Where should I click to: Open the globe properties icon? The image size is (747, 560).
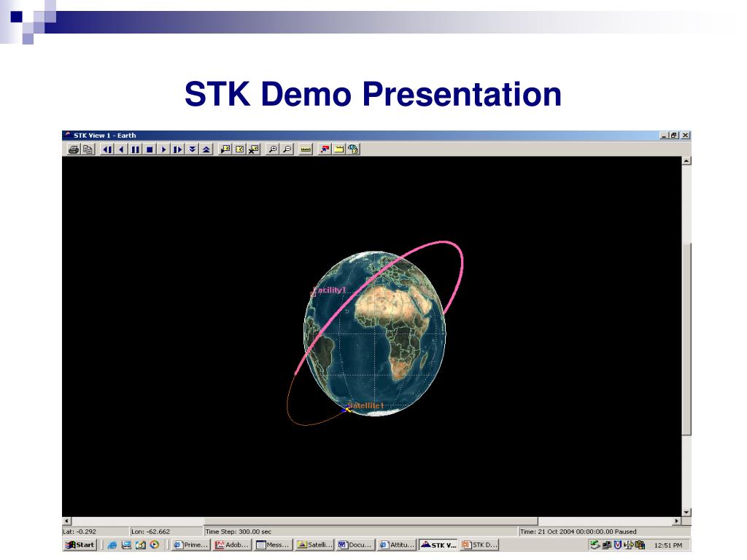(353, 149)
